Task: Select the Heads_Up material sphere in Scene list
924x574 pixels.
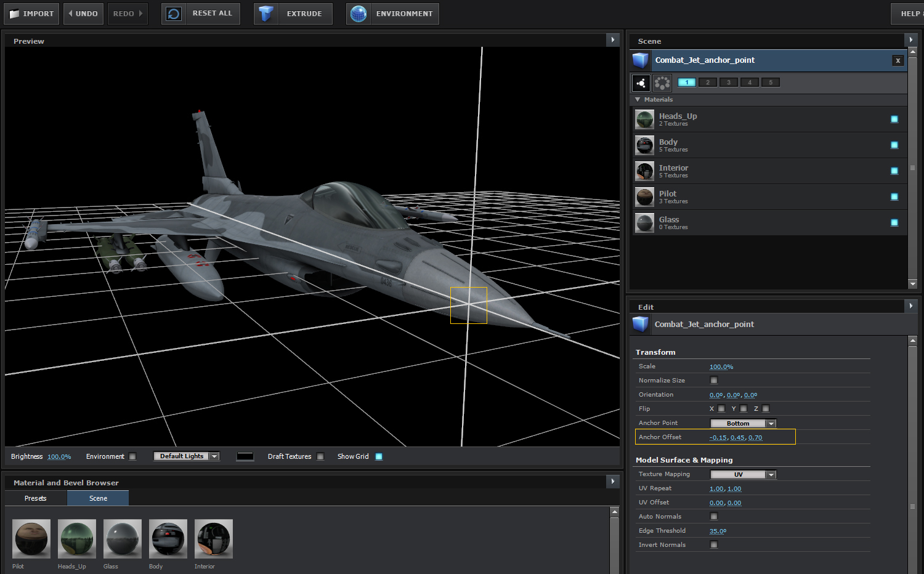Action: (x=644, y=119)
